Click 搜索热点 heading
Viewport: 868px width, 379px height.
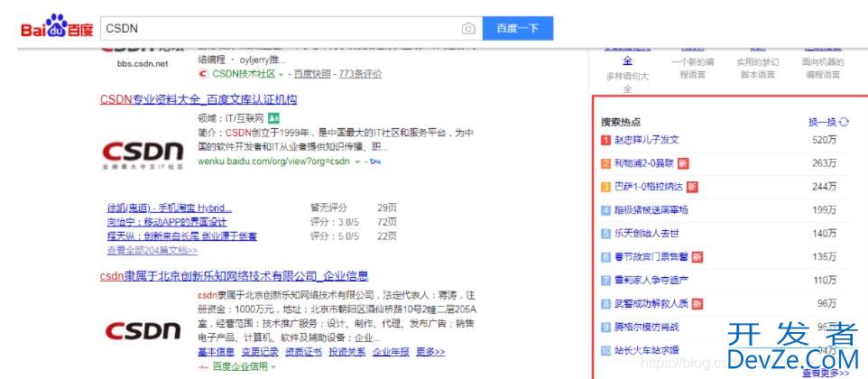(621, 123)
